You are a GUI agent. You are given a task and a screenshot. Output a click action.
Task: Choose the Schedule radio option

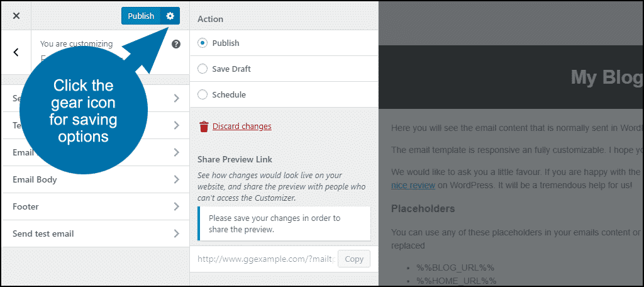pyautogui.click(x=203, y=94)
